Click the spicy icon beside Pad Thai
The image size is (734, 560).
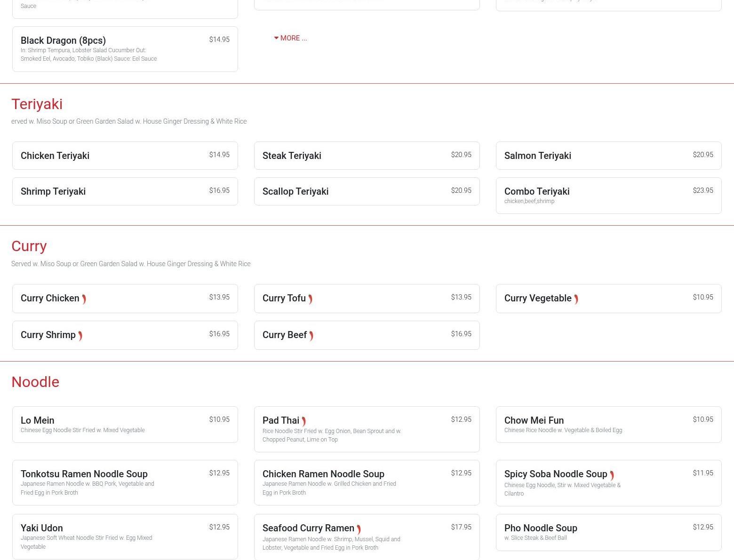(x=303, y=421)
